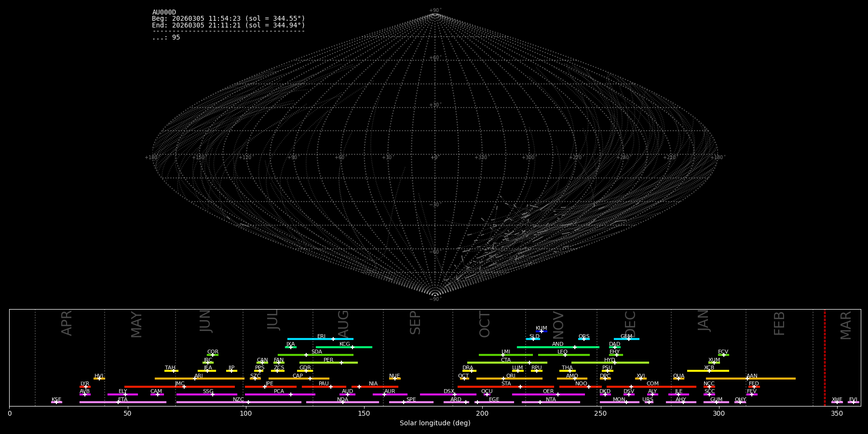Screen dimensions: 868x434
Task: Select the NZC shower label
Action: [x=239, y=400]
